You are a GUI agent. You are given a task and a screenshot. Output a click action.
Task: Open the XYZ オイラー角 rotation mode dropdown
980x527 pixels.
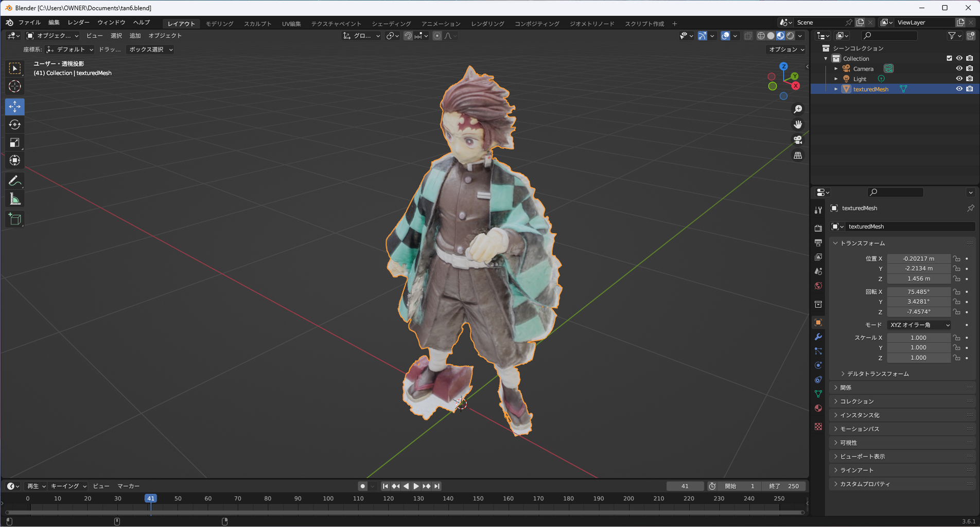(919, 325)
